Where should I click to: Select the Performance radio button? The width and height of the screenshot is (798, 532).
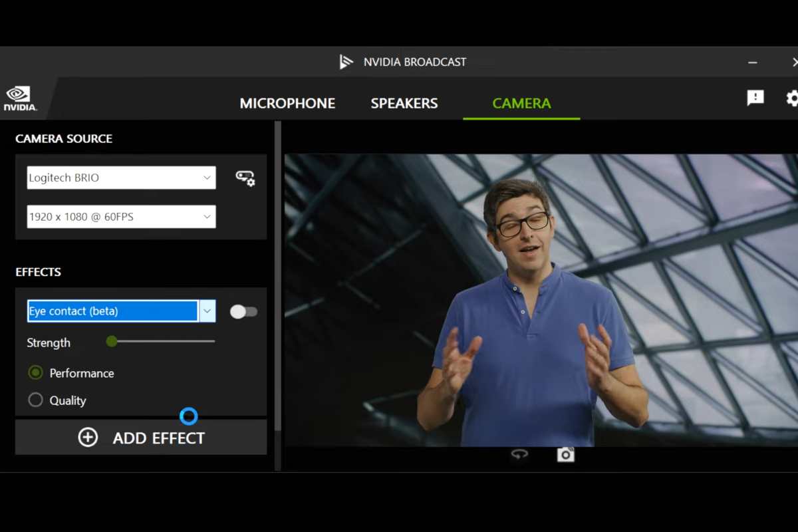36,373
